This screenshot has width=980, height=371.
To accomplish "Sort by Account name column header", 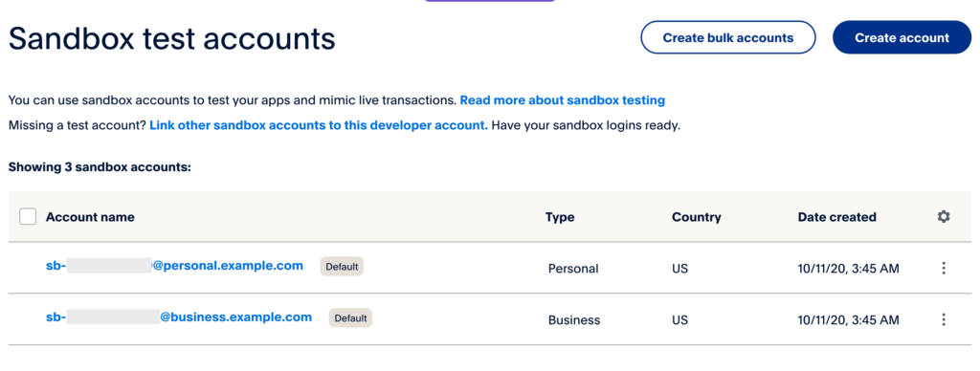I will pyautogui.click(x=90, y=217).
